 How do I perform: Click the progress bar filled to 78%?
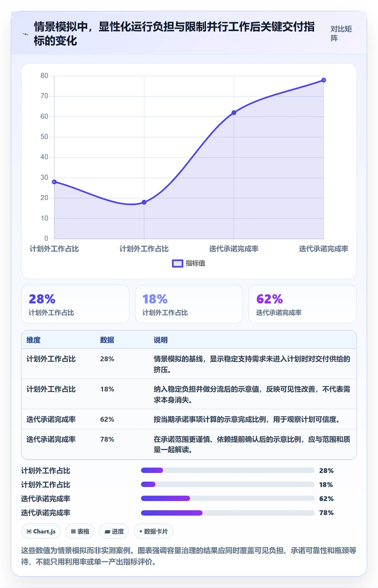(228, 513)
